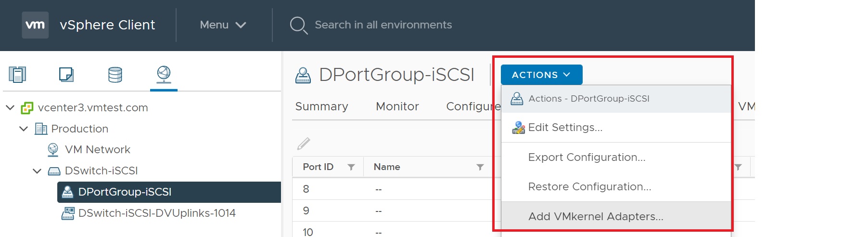The height and width of the screenshot is (237, 868).
Task: Collapse the Production datacenter node
Action: point(24,129)
